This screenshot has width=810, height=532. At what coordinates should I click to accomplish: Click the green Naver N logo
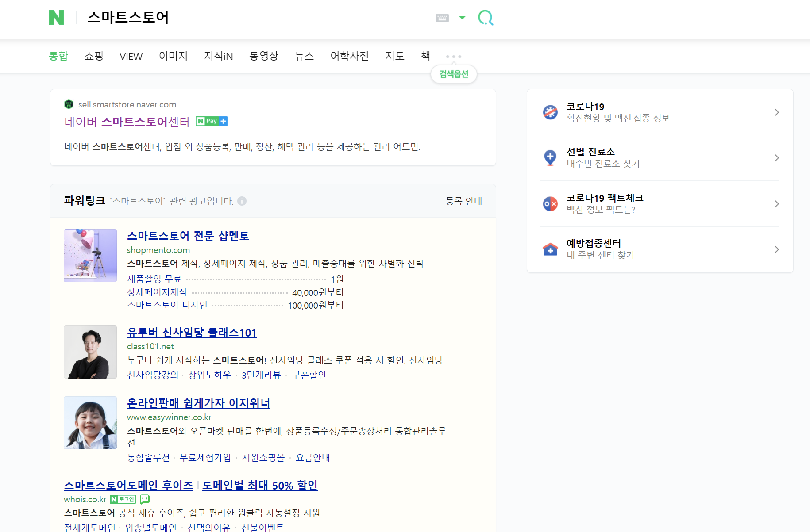(56, 18)
